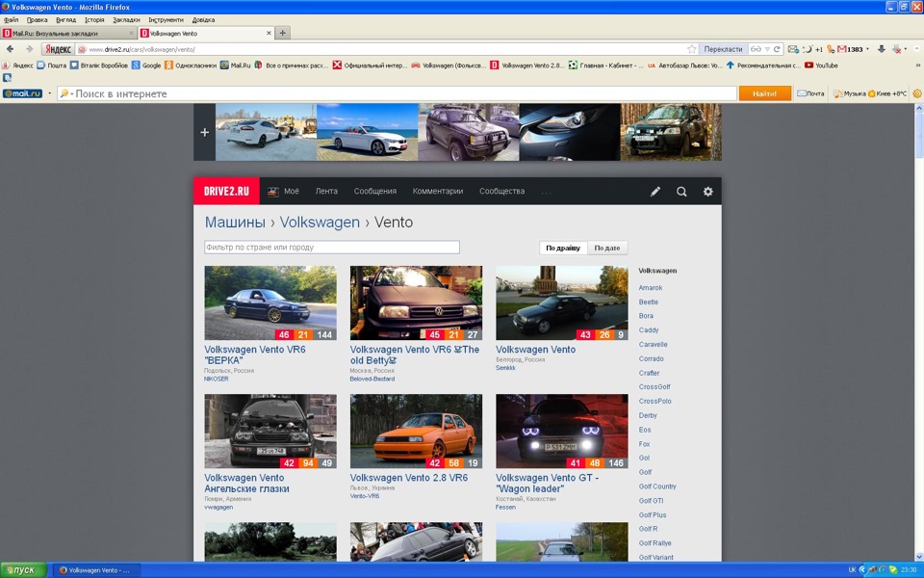Screen dimensions: 924x578
Task: Open a new tab with plus button
Action: [283, 33]
